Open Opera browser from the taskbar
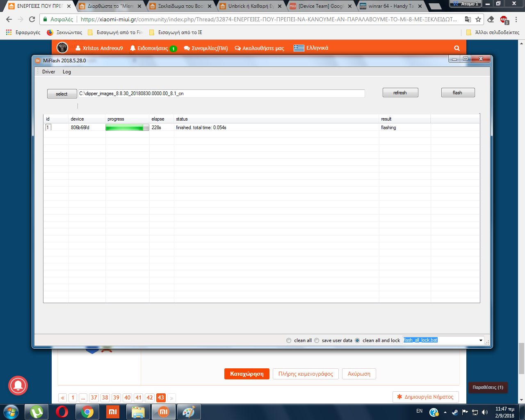 pyautogui.click(x=62, y=412)
